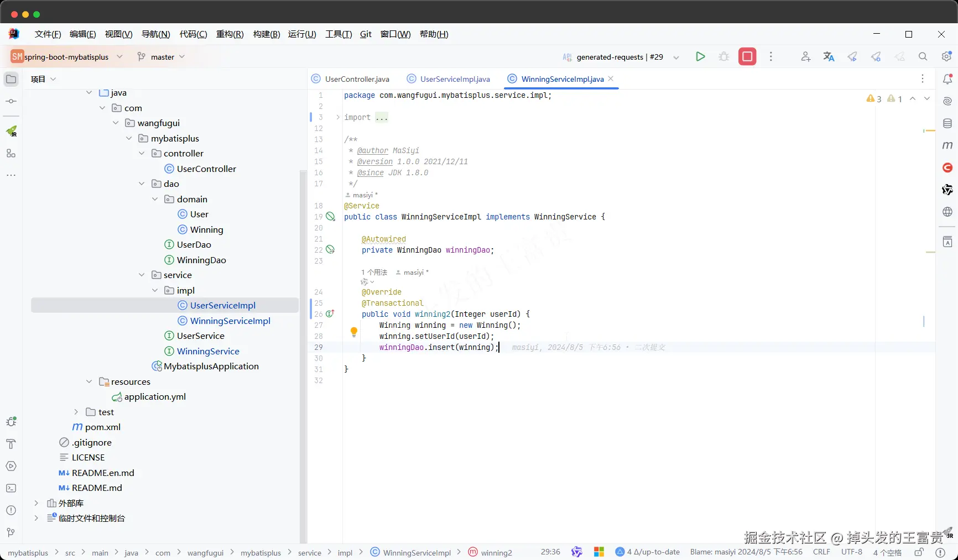Click the red C plugin icon in right sidebar
This screenshot has height=560, width=958.
click(947, 168)
